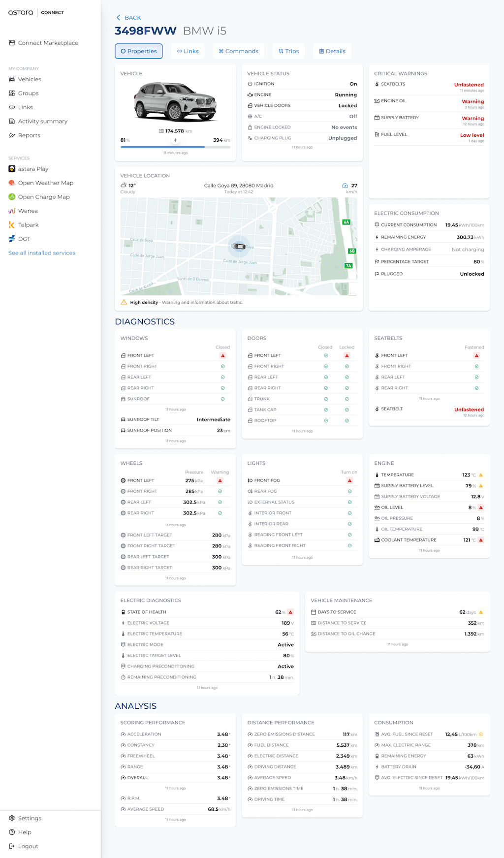
Task: Click the Supply Battery Level warning icon
Action: pyautogui.click(x=481, y=486)
